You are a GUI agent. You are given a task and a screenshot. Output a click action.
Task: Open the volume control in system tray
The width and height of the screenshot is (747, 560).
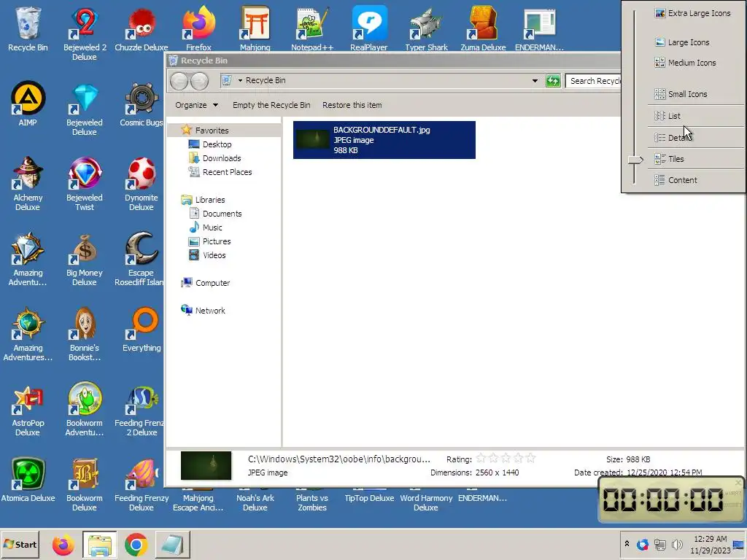pos(677,544)
